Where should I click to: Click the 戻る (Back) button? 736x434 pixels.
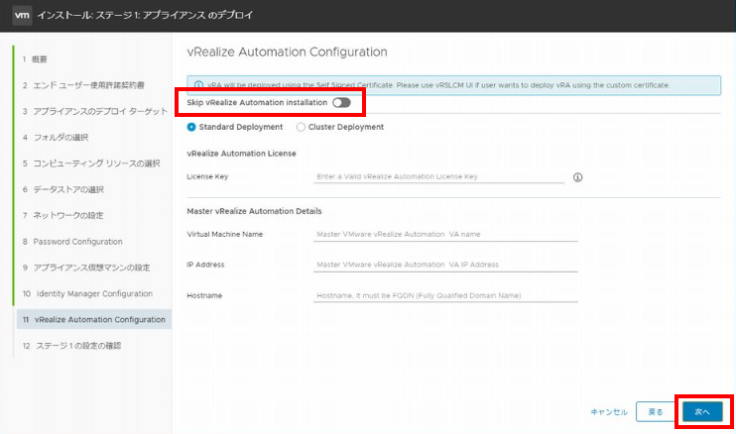coord(655,412)
